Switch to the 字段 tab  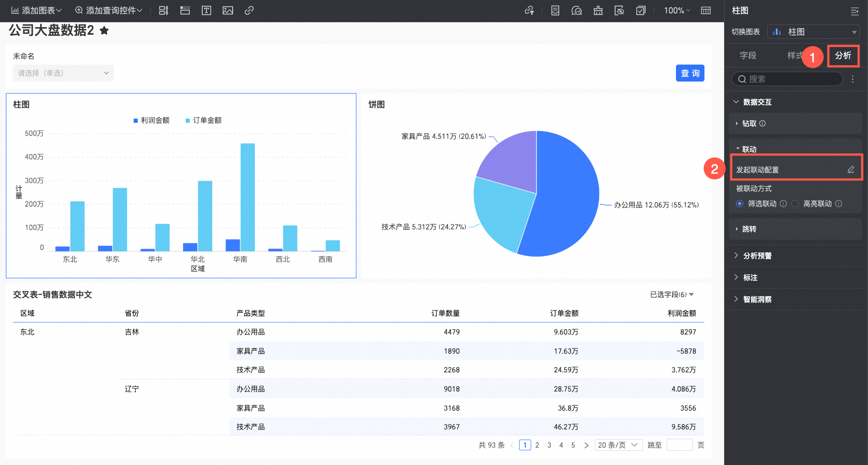pyautogui.click(x=748, y=56)
